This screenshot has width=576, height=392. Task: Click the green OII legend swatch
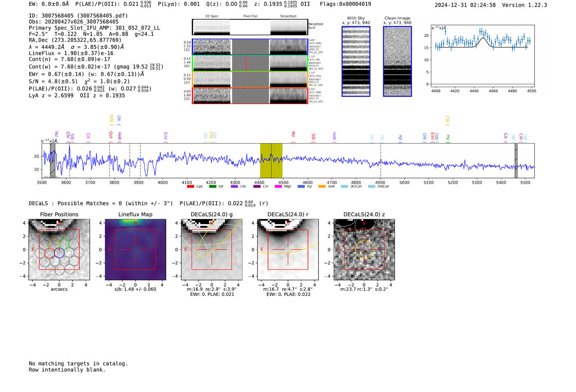[213, 186]
